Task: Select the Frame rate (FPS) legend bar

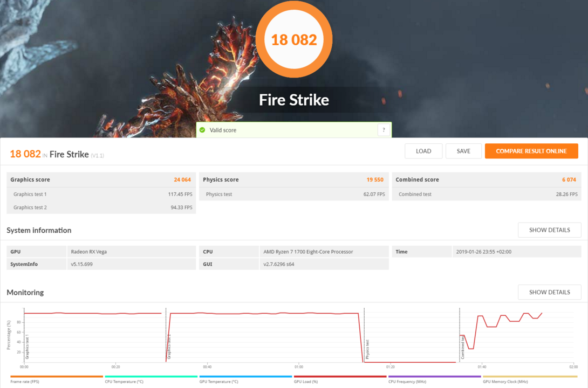Action: tap(57, 376)
